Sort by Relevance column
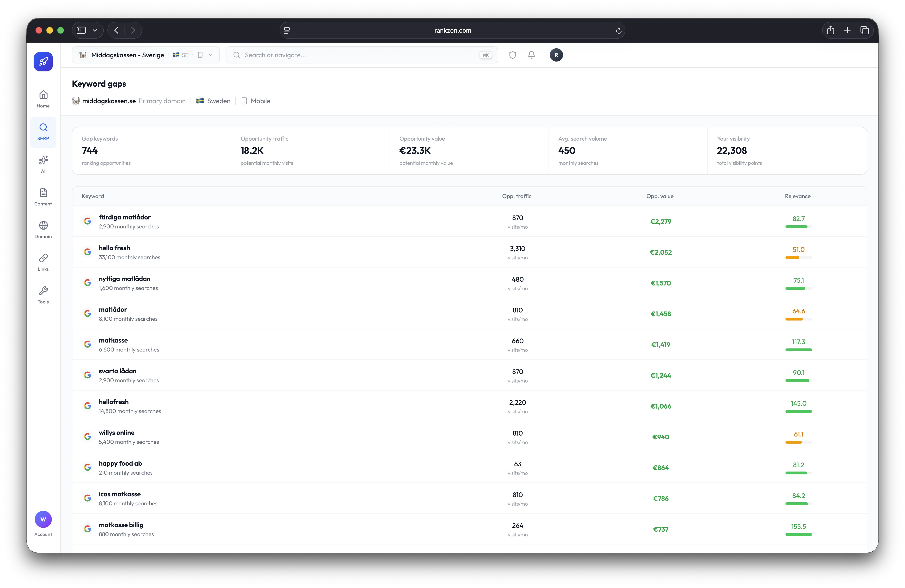Image resolution: width=905 pixels, height=588 pixels. [x=797, y=196]
